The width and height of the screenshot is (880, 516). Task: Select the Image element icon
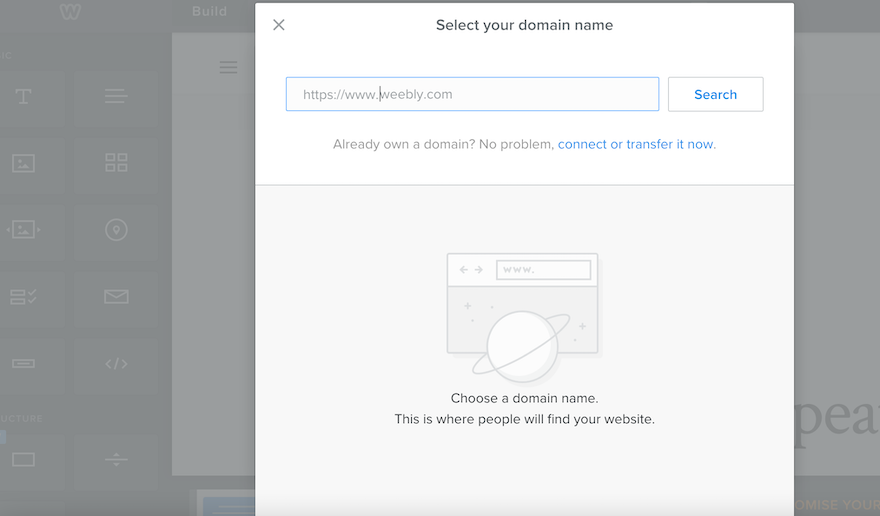click(x=23, y=163)
